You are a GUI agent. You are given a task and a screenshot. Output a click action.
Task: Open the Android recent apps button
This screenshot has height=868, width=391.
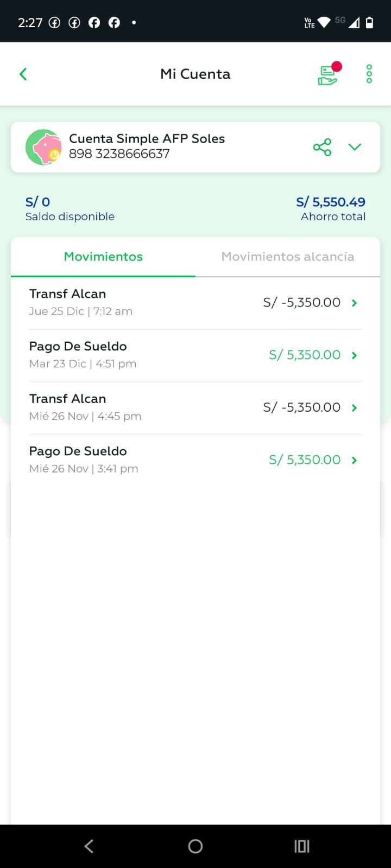(x=302, y=846)
